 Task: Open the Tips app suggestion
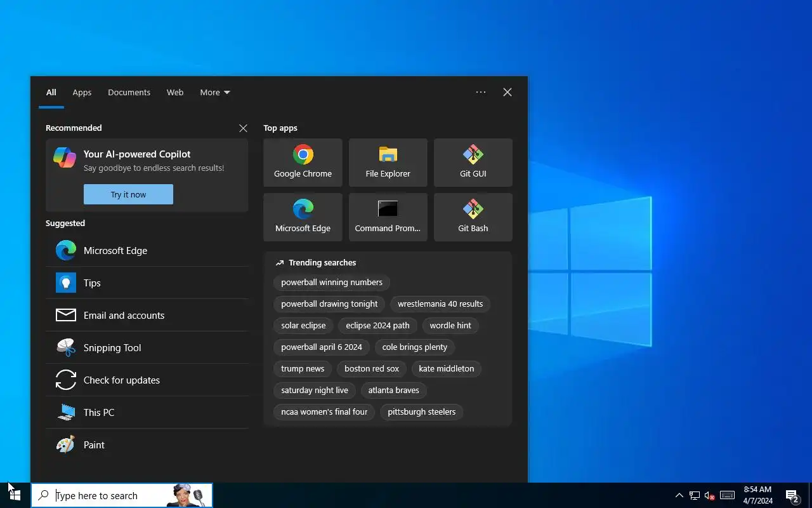(147, 283)
